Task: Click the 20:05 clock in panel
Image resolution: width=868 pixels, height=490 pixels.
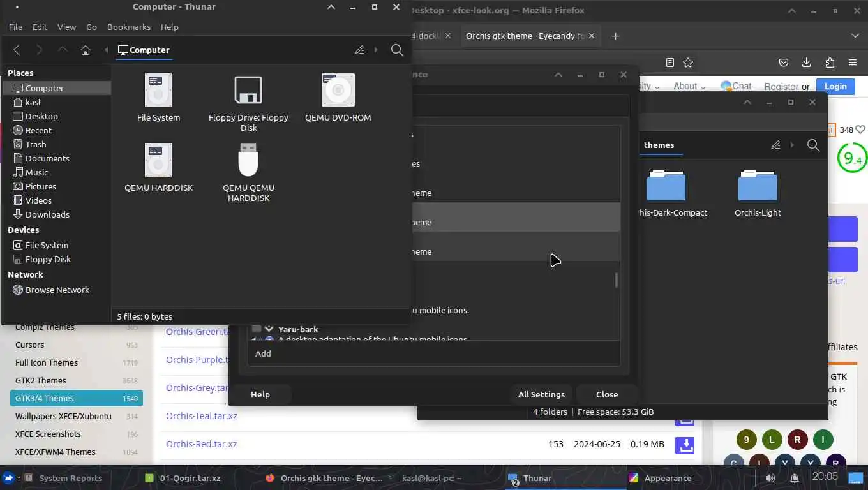Action: (825, 477)
